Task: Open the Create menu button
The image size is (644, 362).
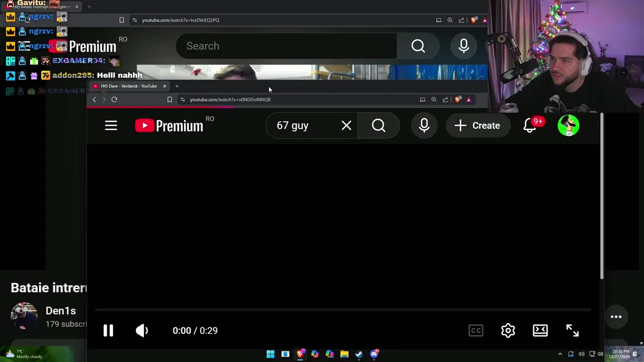Action: [x=477, y=126]
